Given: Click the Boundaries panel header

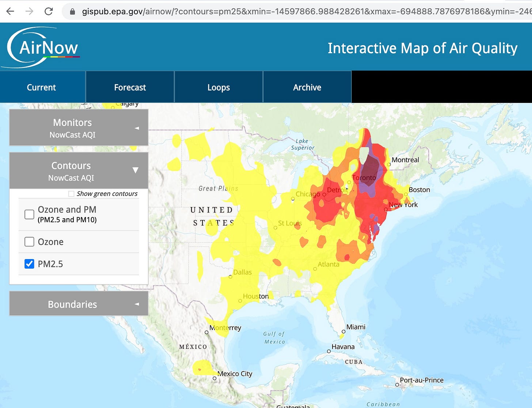Looking at the screenshot, I should (79, 304).
